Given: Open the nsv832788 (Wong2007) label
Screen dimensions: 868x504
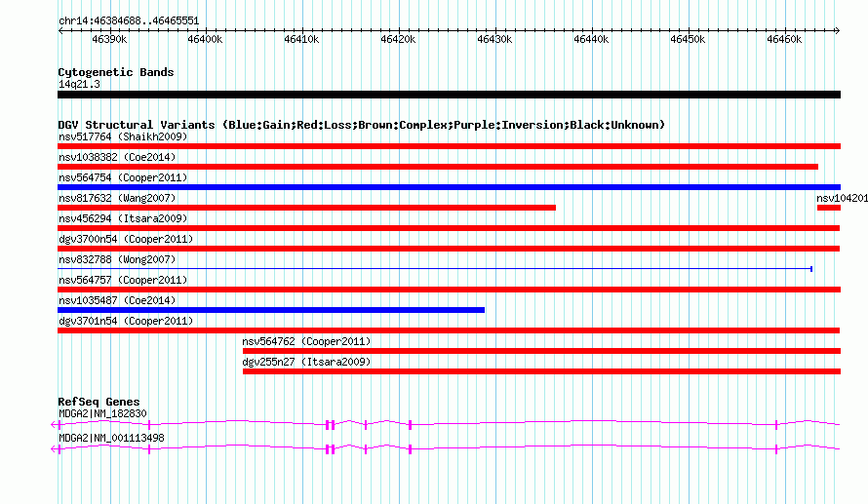Looking at the screenshot, I should click(117, 259).
